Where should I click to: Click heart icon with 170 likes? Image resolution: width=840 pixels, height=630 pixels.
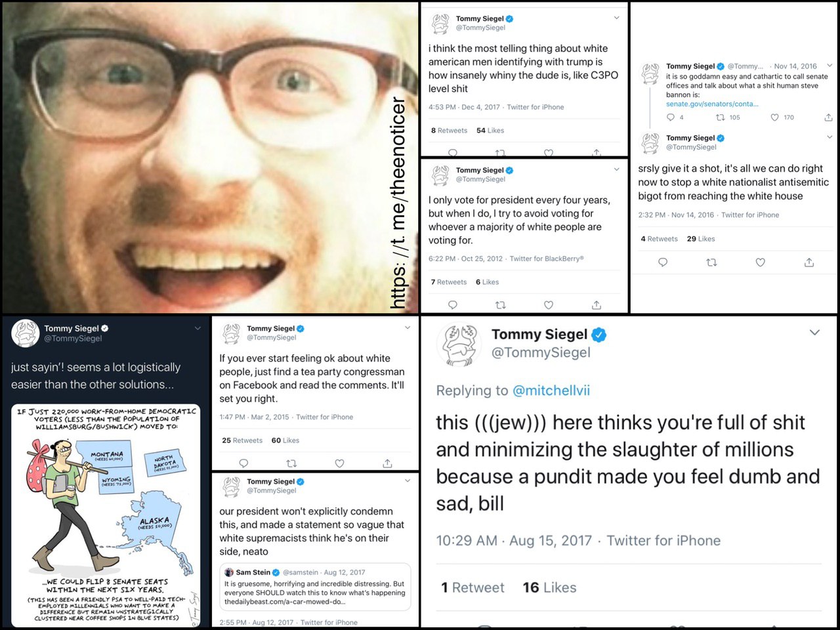775,117
